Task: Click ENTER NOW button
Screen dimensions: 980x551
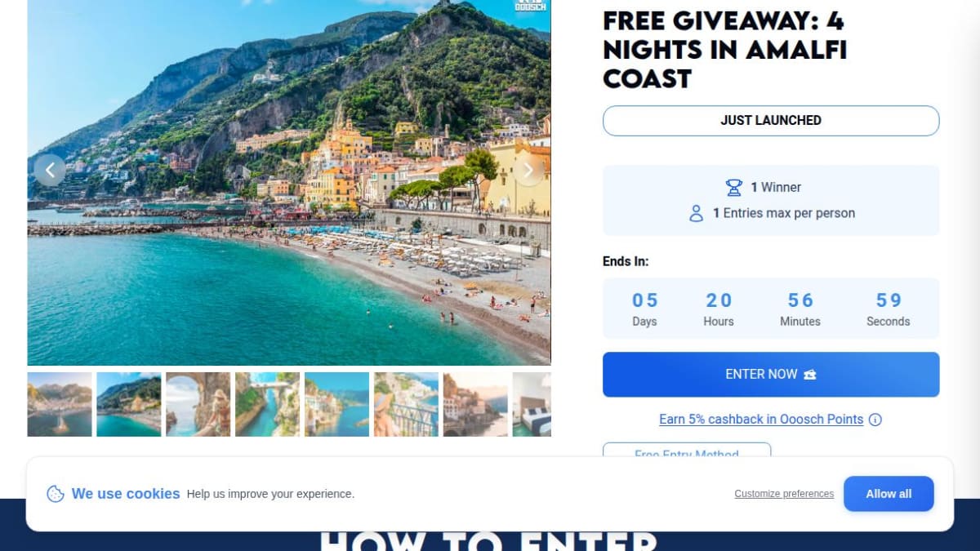Action: point(771,375)
